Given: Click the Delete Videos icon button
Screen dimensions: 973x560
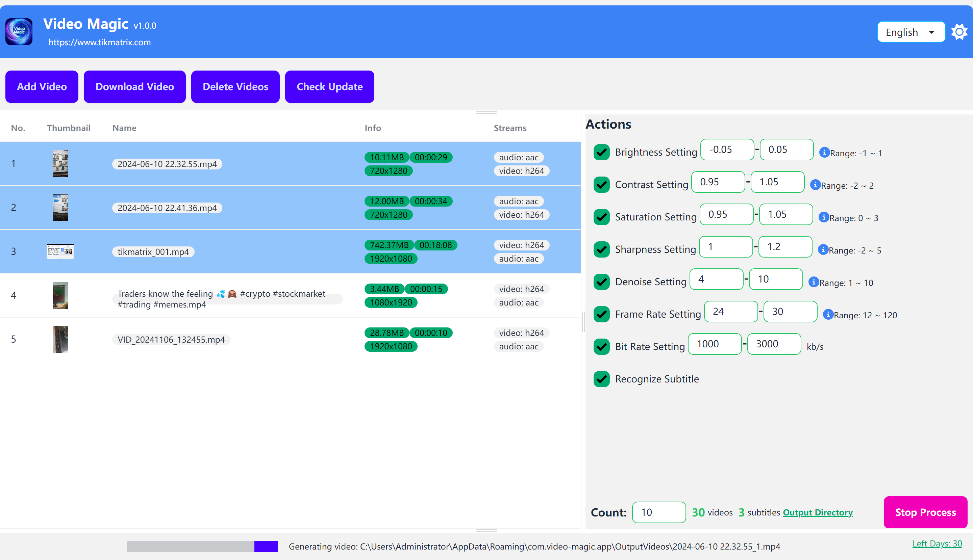Looking at the screenshot, I should [x=235, y=86].
